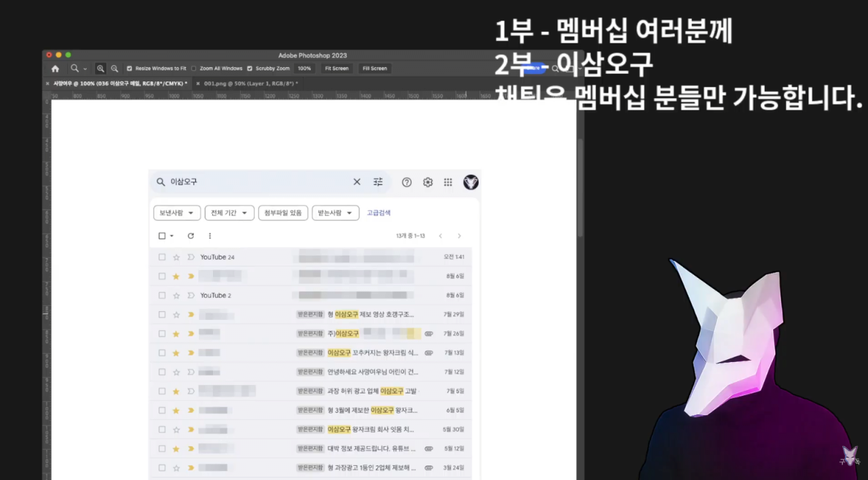Open the email '과장 허위 광고 업체 이삼오구 고발'
Viewport: 868px width, 480px height.
point(372,391)
